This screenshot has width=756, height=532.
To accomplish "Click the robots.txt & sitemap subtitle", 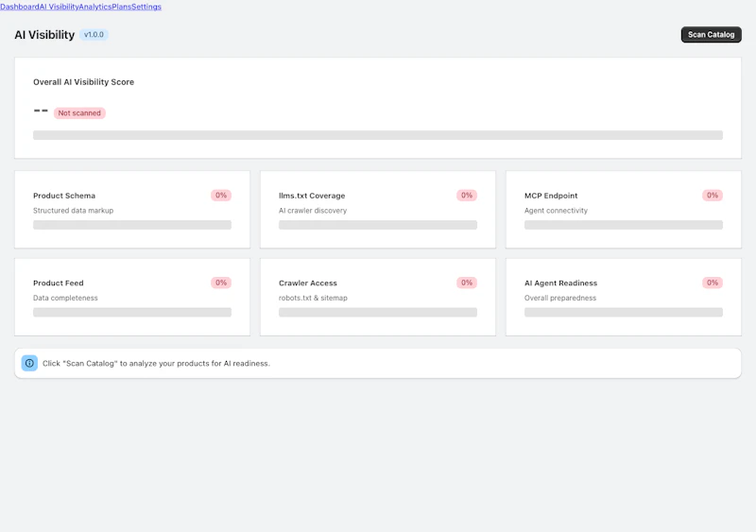I will (x=313, y=298).
